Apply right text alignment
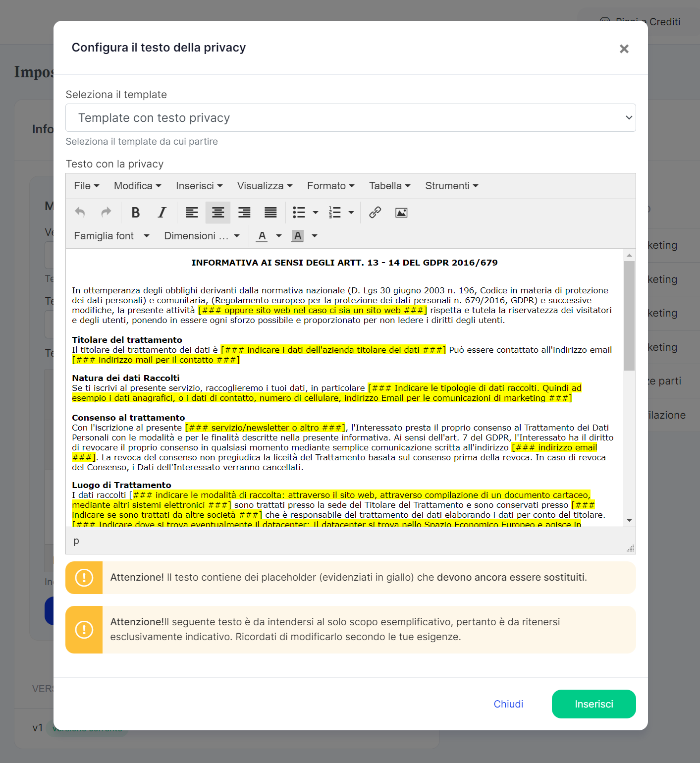Screen dimensions: 700x763 [x=244, y=212]
